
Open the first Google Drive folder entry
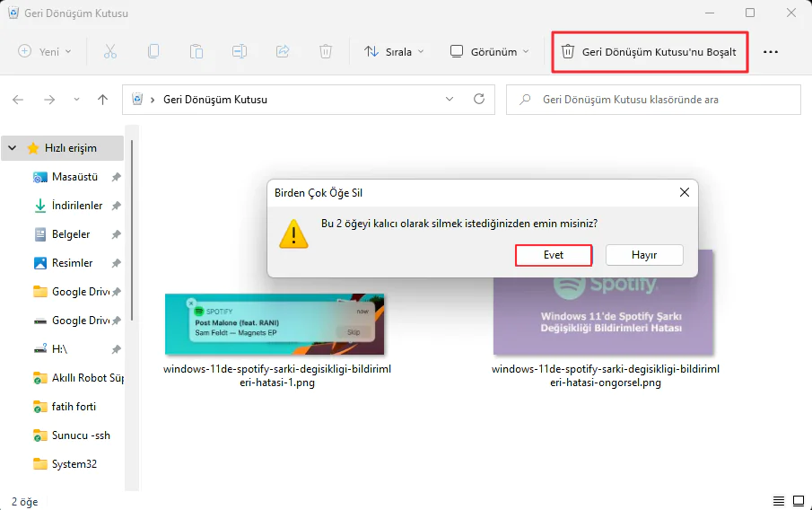pos(73,292)
